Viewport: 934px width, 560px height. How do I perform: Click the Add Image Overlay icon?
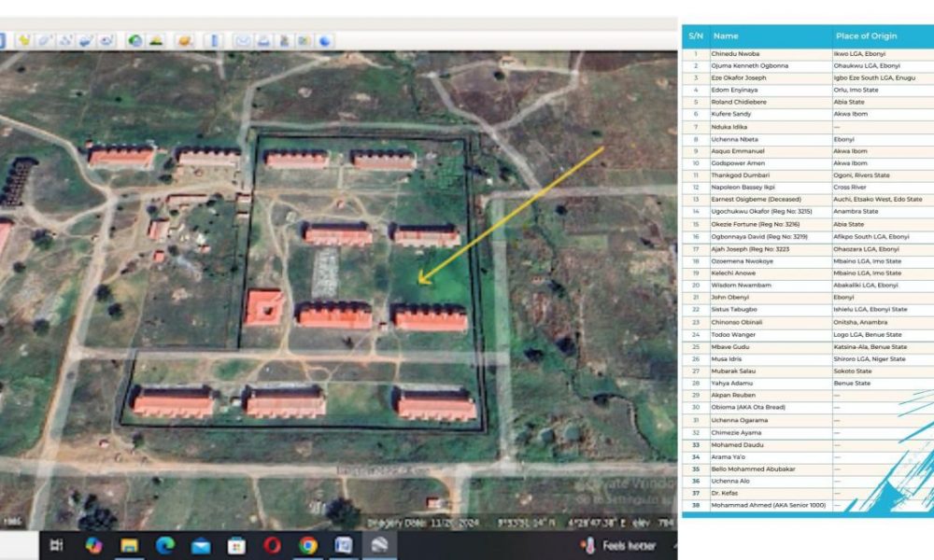86,41
